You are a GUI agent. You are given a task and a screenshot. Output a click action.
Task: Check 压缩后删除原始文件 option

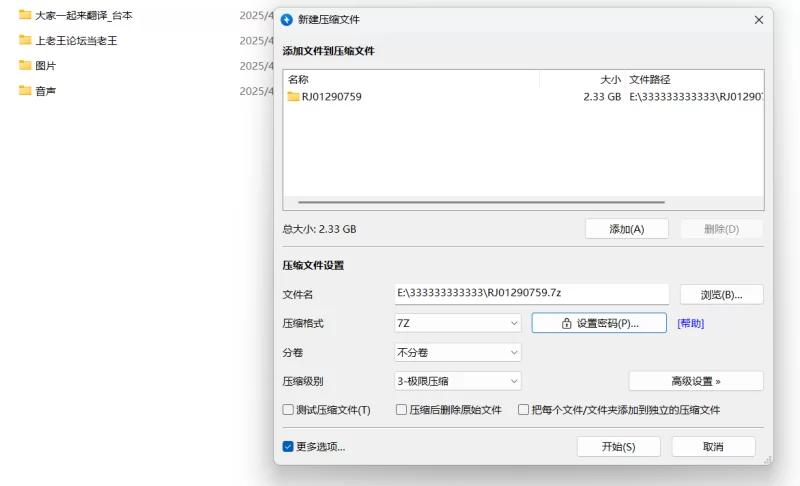coord(401,410)
